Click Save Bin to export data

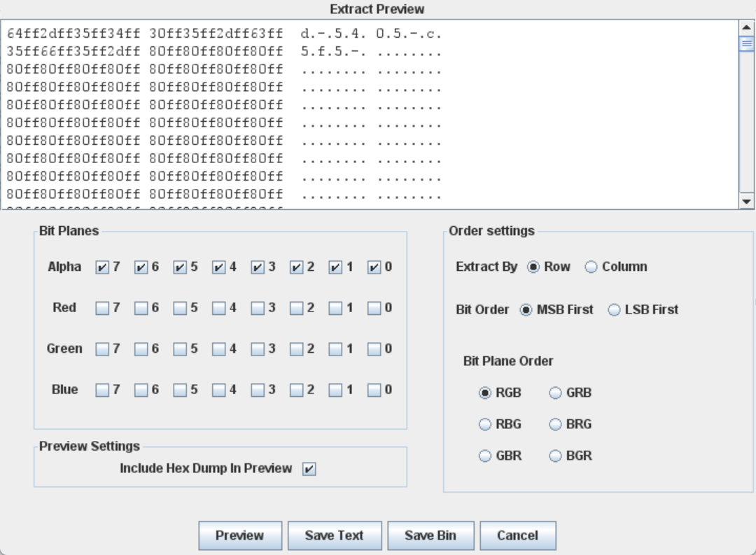pos(430,536)
